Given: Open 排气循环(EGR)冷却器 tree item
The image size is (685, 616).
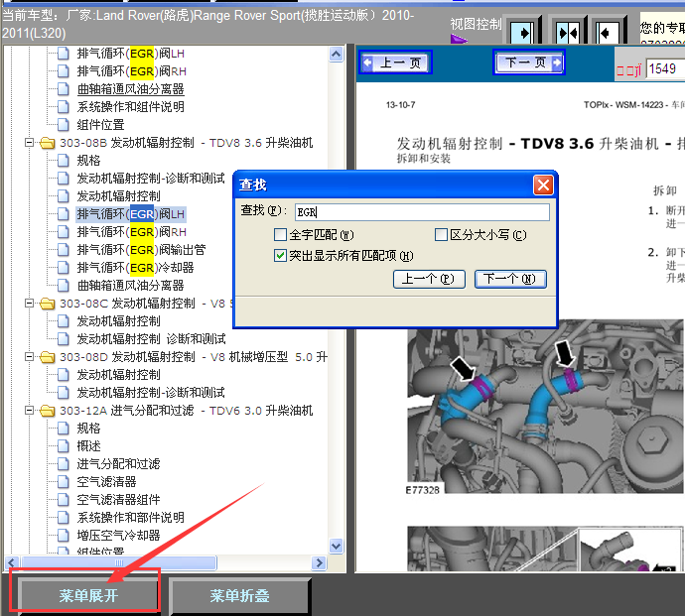Looking at the screenshot, I should 135,268.
